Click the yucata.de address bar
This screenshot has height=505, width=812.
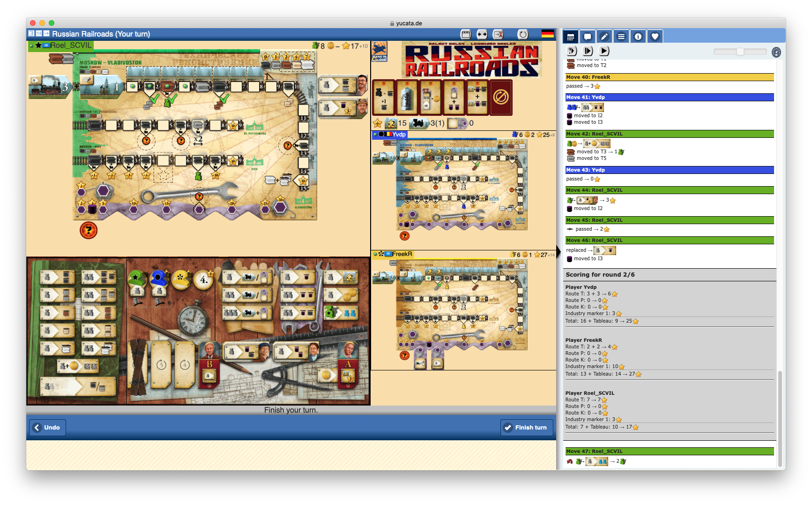coord(406,23)
